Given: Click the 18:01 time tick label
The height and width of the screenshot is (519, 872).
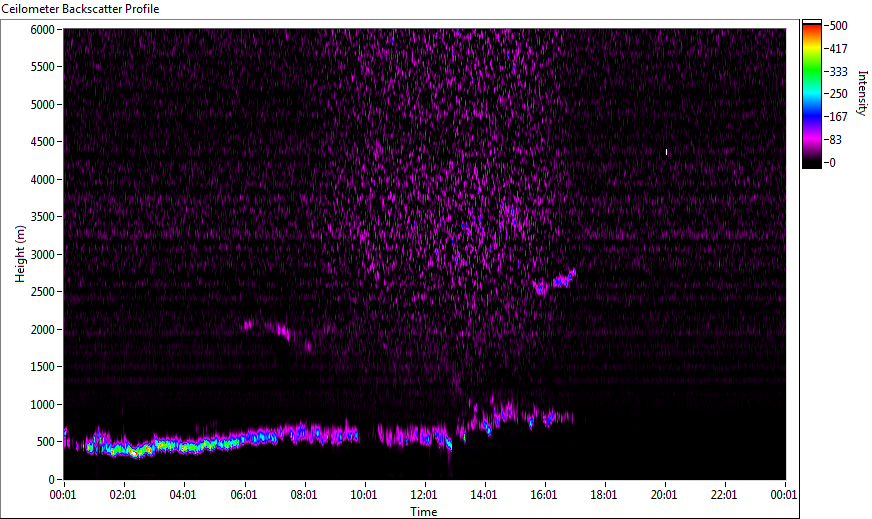Looking at the screenshot, I should (604, 495).
